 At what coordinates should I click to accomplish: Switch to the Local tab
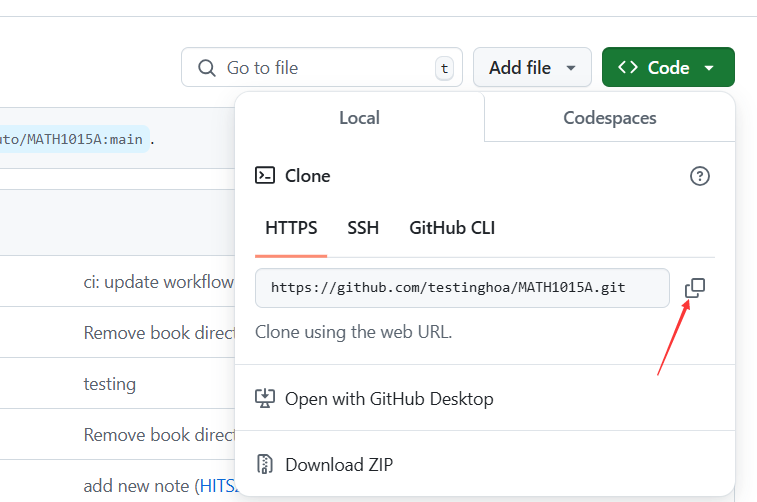tap(359, 118)
